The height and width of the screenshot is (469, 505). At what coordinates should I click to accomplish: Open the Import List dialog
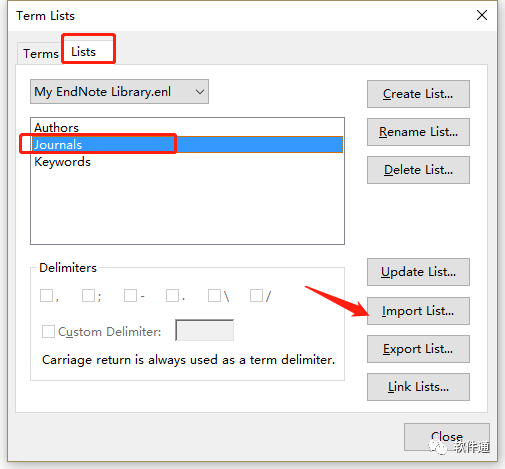point(418,311)
